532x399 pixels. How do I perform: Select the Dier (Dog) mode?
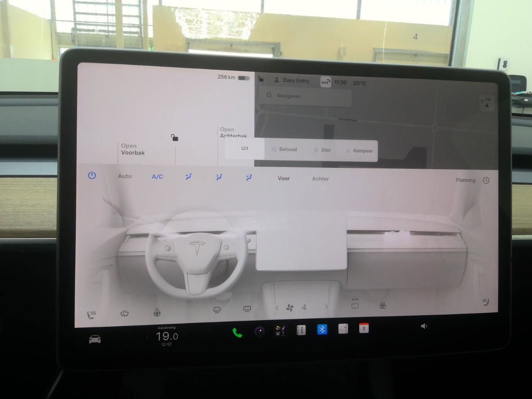click(x=322, y=150)
